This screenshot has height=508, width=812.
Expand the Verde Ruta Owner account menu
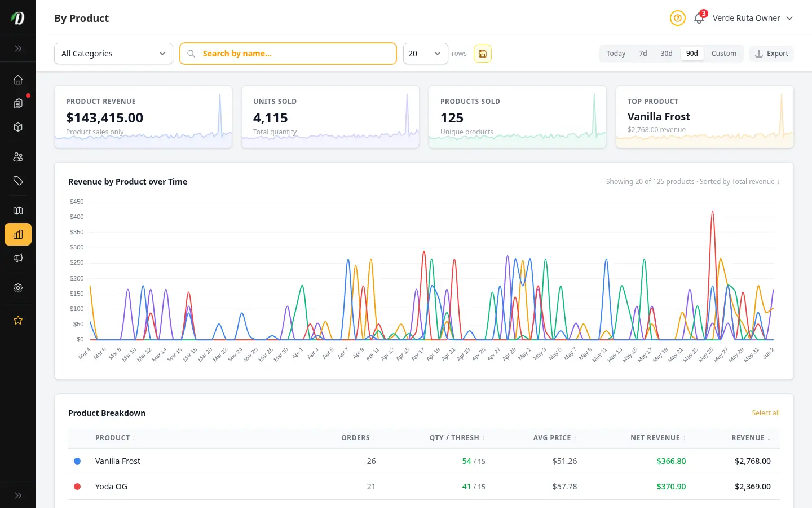click(x=753, y=18)
